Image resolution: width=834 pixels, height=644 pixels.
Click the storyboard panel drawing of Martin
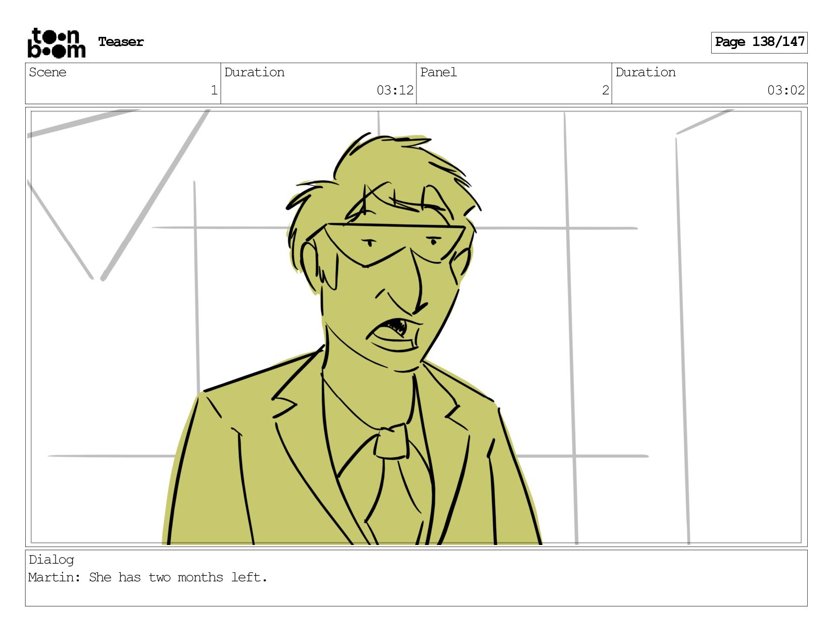(x=416, y=327)
